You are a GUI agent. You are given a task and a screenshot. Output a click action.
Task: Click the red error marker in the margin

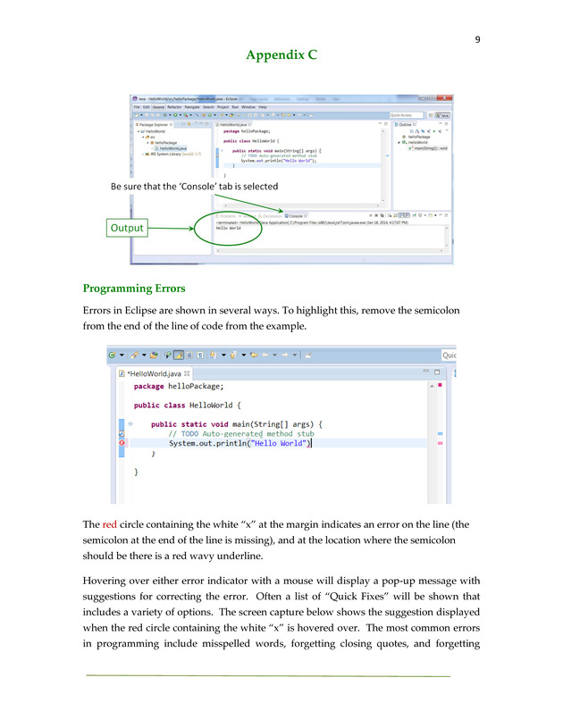122,443
